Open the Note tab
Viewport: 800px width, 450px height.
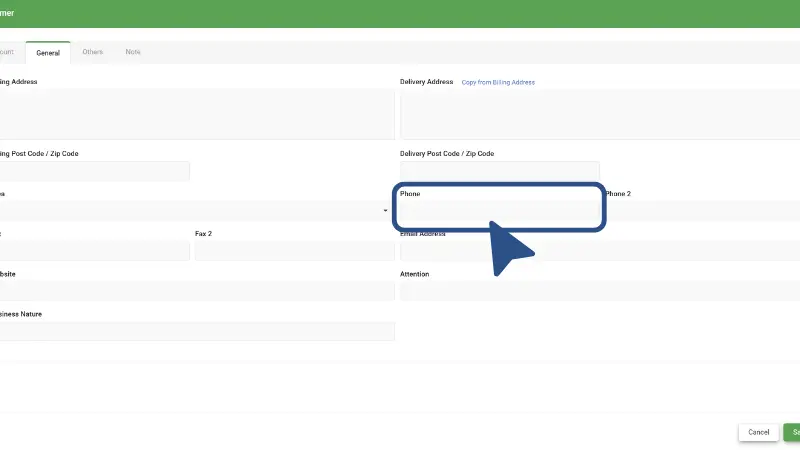(133, 52)
